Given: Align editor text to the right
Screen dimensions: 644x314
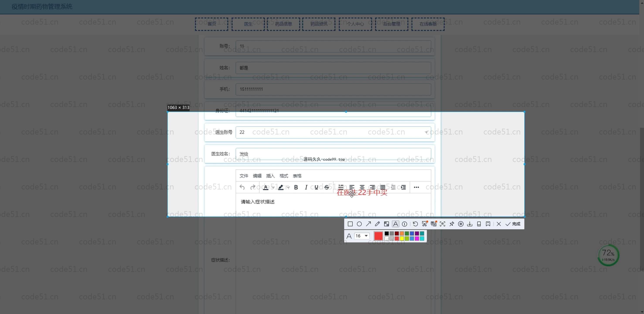Looking at the screenshot, I should (372, 187).
